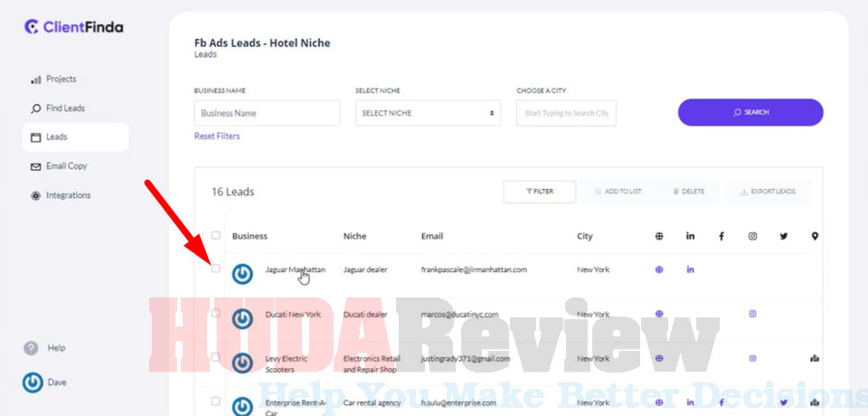Open Levy Electric Scooters map location icon
The width and height of the screenshot is (868, 416).
(x=815, y=358)
